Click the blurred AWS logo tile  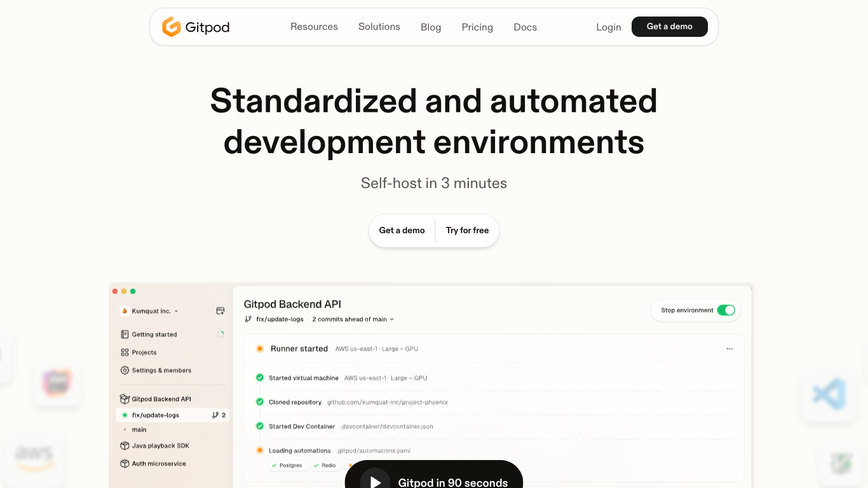click(34, 459)
